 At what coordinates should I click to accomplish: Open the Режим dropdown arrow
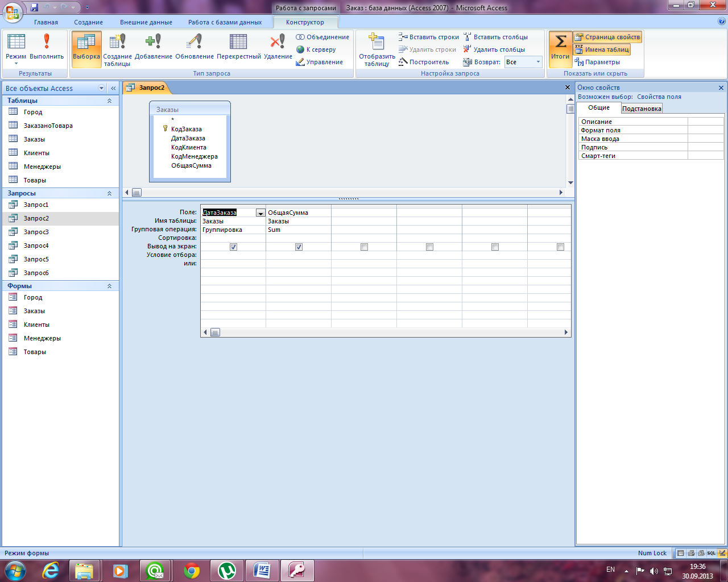(16, 64)
